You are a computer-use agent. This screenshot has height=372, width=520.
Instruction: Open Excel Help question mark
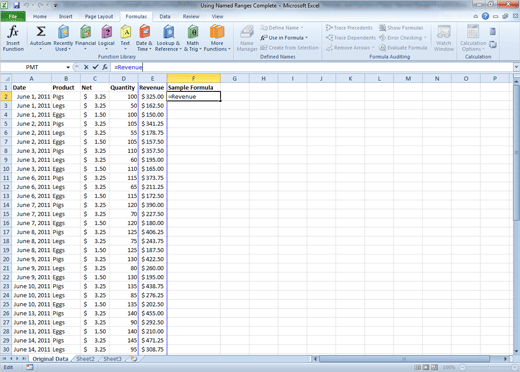(x=485, y=16)
